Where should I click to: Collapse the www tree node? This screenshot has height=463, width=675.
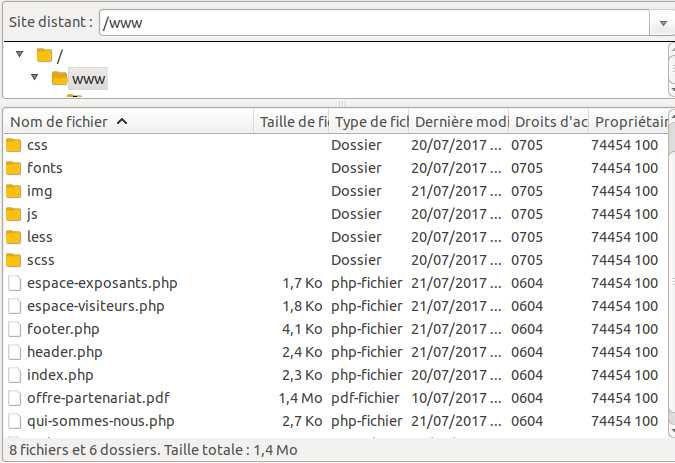[34, 77]
